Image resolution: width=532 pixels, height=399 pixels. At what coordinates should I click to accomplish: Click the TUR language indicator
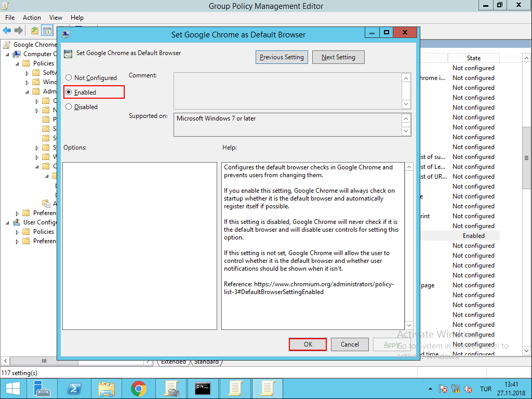click(x=486, y=389)
